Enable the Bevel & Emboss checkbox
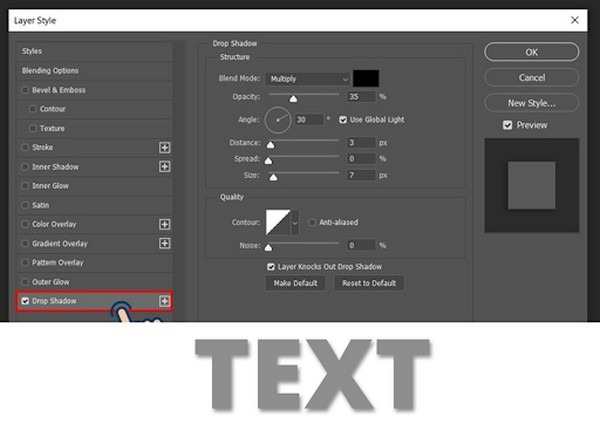The image size is (600, 424). 25,90
